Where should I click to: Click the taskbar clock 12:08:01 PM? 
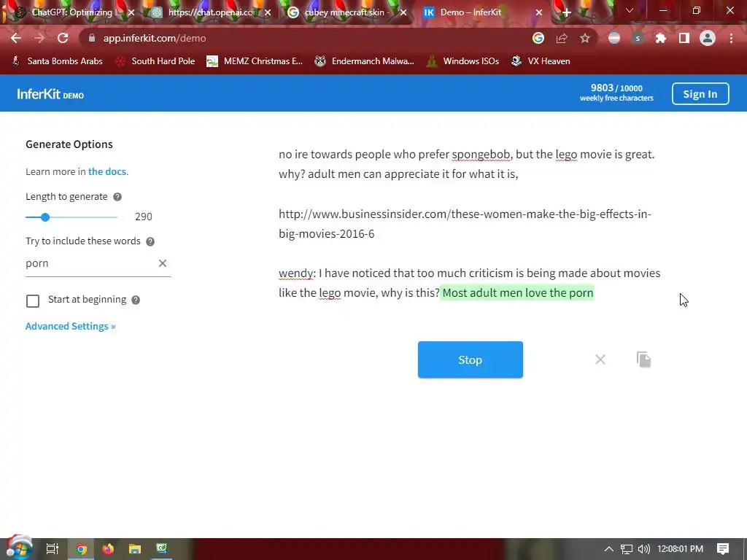[681, 549]
